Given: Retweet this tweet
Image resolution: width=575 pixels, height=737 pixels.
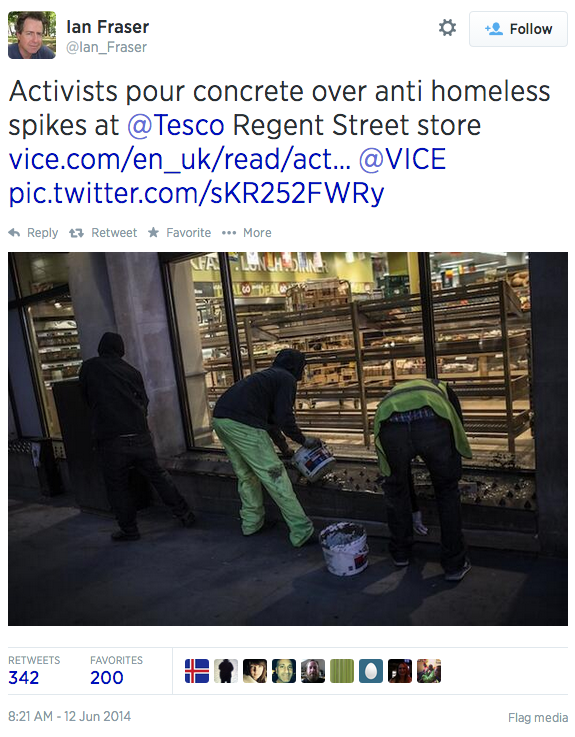Looking at the screenshot, I should click(103, 233).
